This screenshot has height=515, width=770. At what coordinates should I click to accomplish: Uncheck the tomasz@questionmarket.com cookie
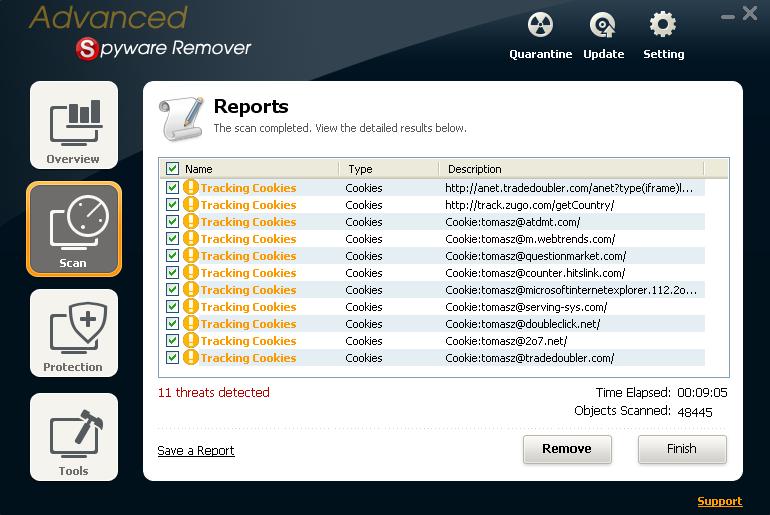point(172,256)
